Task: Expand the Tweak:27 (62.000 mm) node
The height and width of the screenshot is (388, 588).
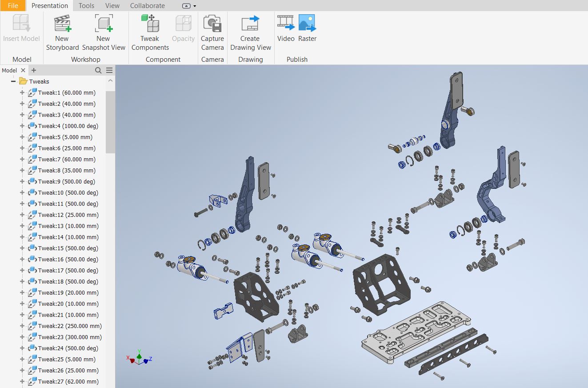Action: 22,381
